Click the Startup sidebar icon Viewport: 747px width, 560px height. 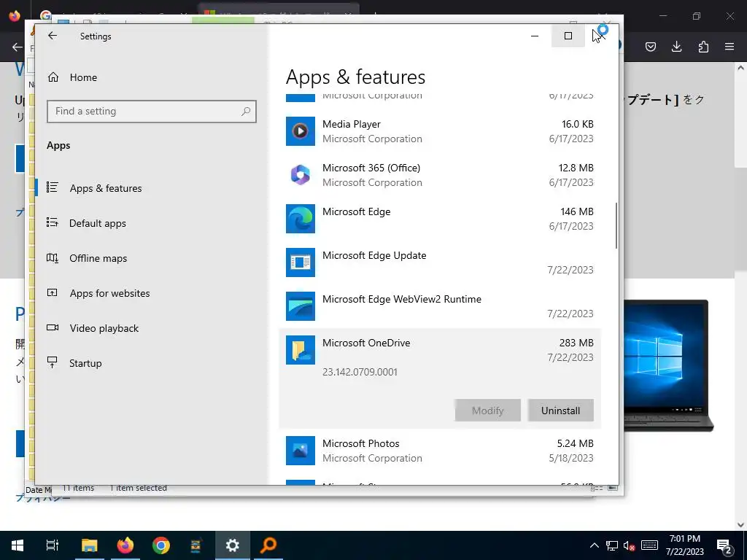(x=53, y=362)
